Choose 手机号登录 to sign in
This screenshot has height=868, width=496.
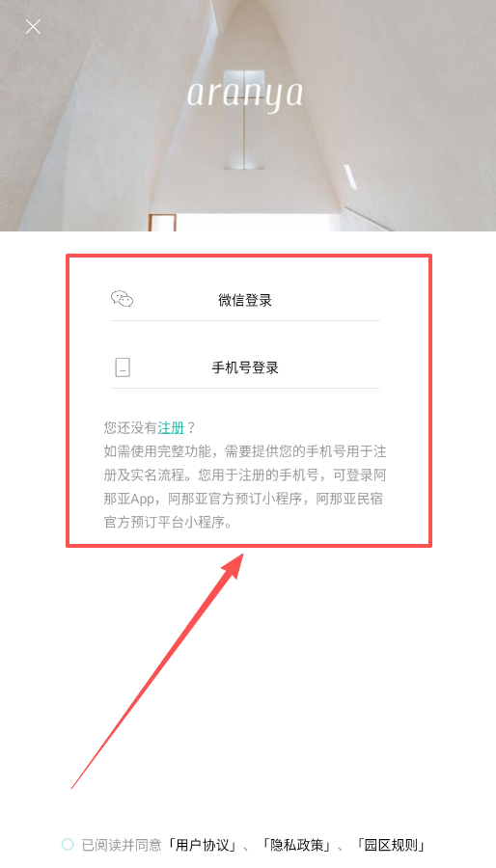[x=245, y=367]
